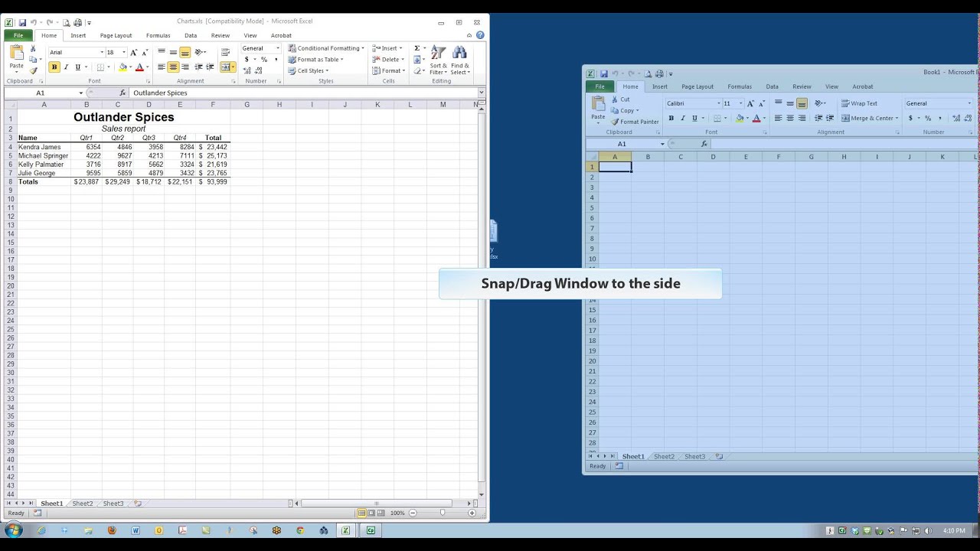
Task: Click Percent Style in Charts.xls window
Action: (264, 60)
